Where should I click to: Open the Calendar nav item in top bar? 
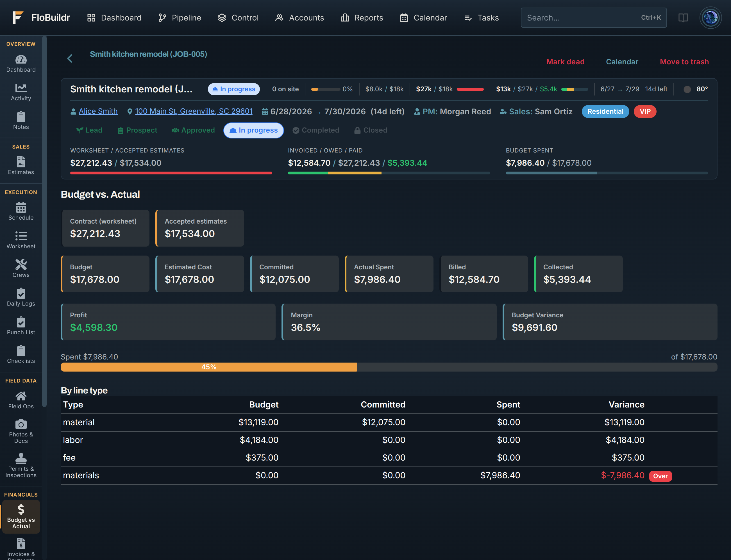[423, 18]
